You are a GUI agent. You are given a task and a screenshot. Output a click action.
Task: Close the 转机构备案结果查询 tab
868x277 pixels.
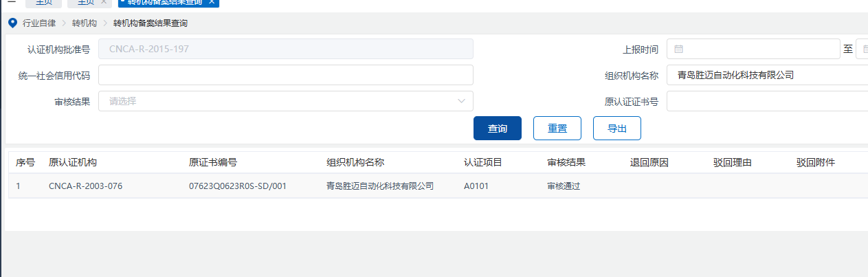coord(212,2)
